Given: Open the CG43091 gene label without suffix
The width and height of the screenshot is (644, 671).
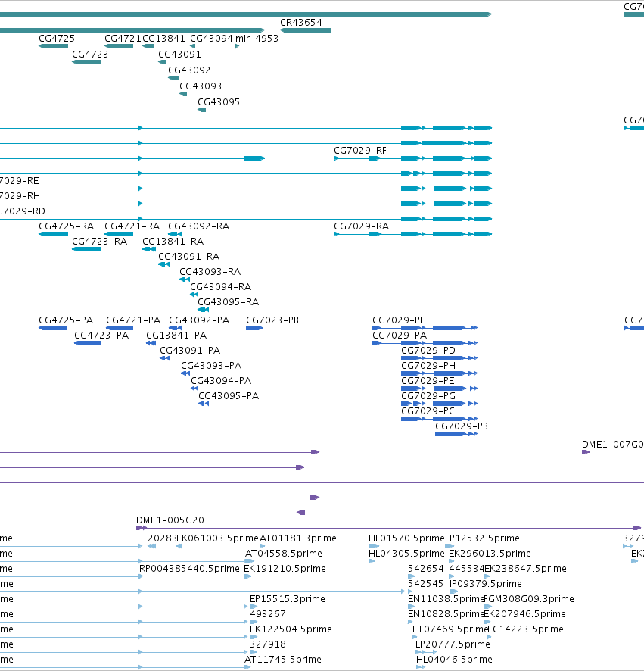Looking at the screenshot, I should (x=179, y=55).
